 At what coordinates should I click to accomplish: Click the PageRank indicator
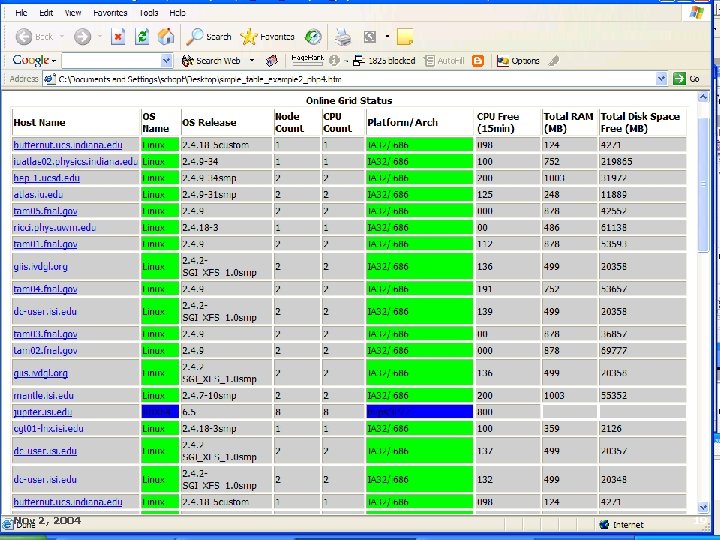307,60
